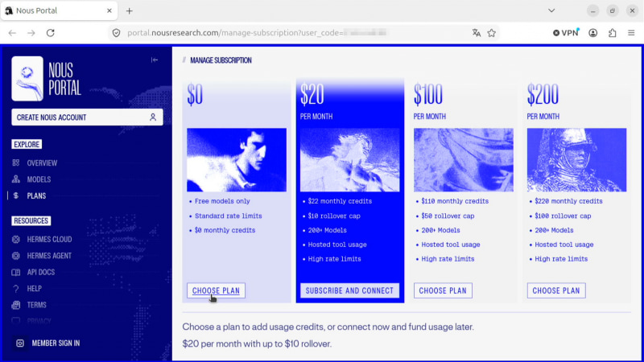
Task: Expand the list all tabs chevron
Action: tap(551, 10)
